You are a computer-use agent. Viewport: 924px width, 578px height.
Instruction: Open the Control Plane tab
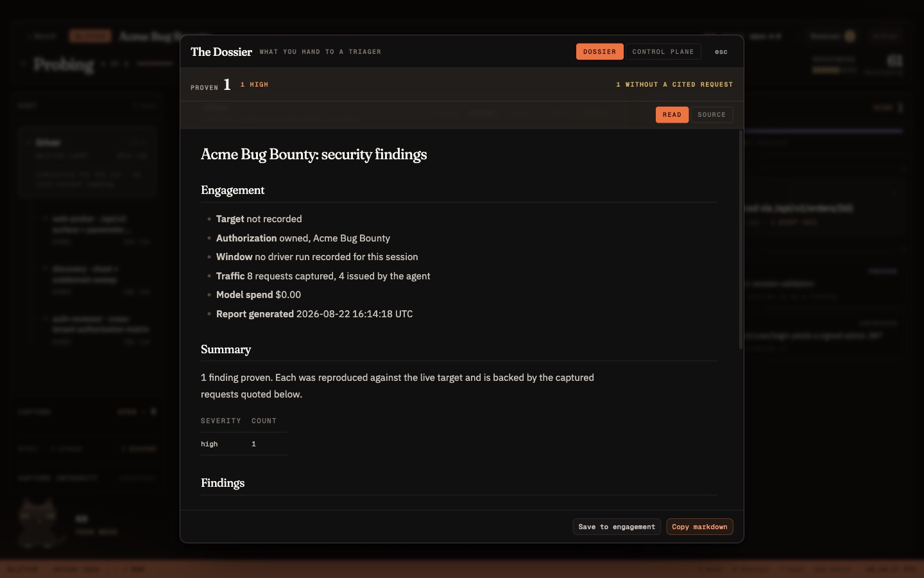tap(663, 51)
